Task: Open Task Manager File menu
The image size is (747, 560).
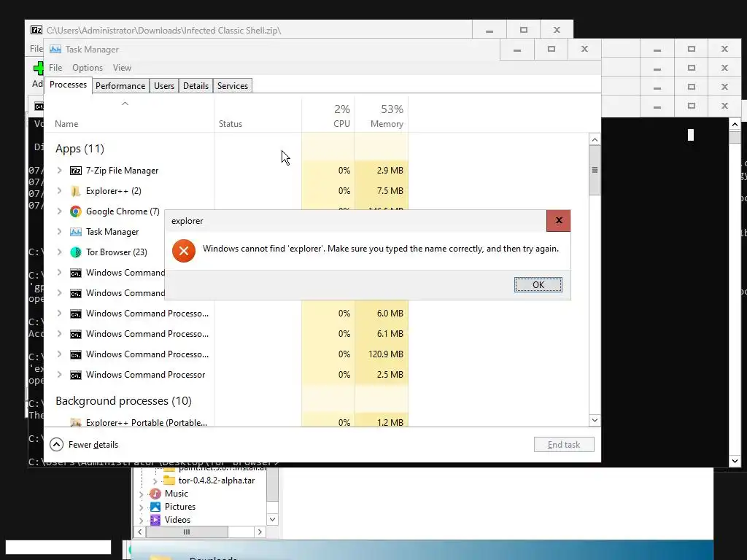Action: pos(55,68)
